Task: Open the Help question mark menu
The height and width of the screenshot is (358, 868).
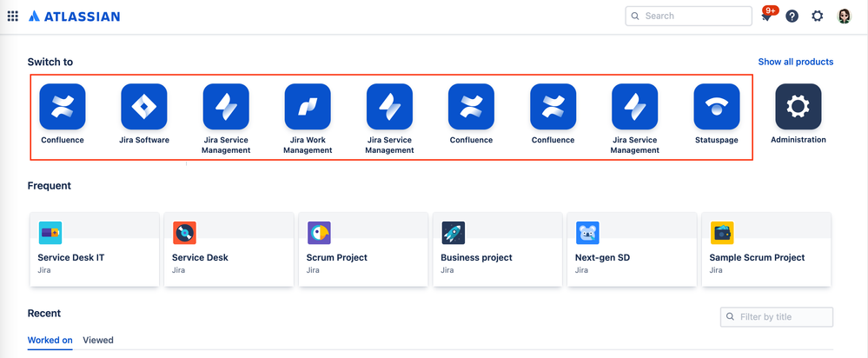Action: pos(792,16)
